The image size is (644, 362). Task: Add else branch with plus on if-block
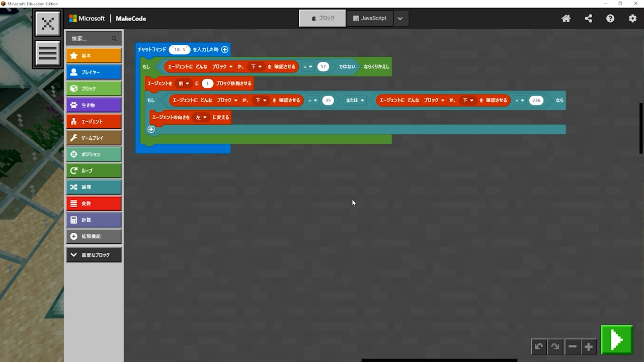click(151, 129)
